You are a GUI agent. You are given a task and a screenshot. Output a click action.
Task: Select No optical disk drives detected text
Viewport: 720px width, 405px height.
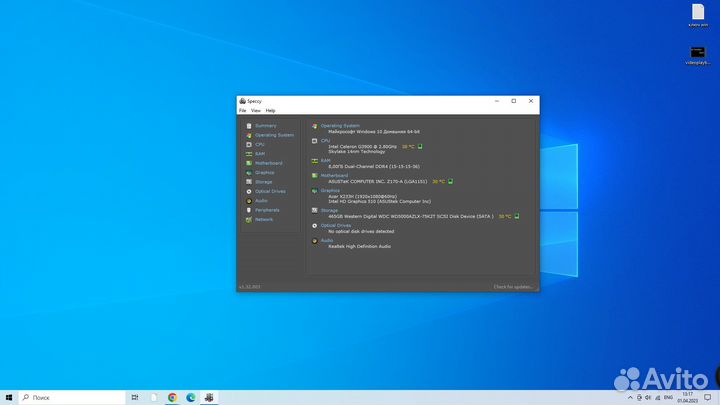361,231
